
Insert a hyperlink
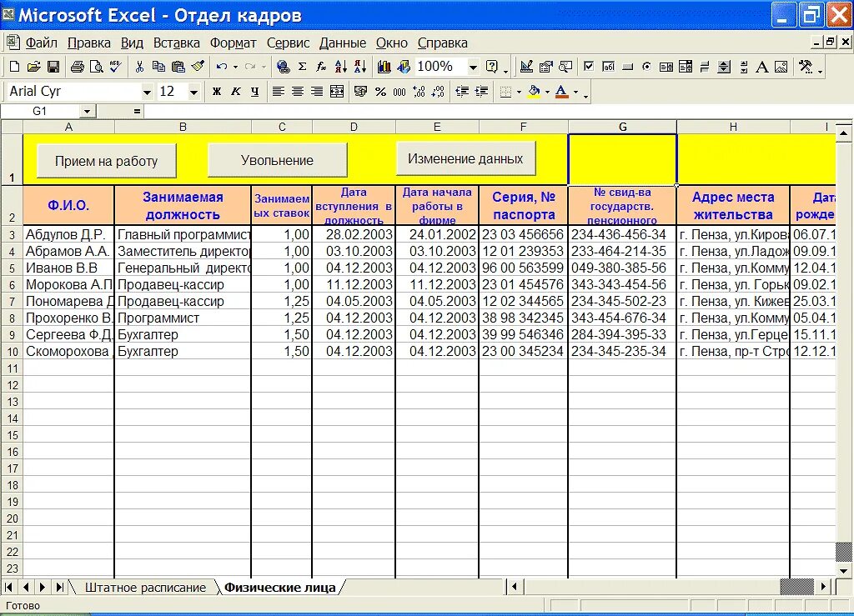click(x=283, y=67)
